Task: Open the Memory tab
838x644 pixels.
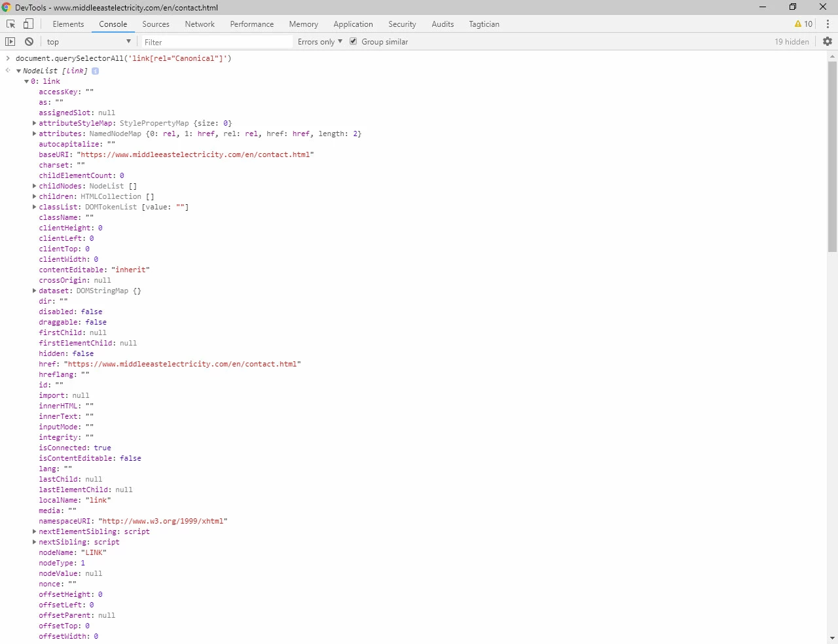Action: [304, 24]
